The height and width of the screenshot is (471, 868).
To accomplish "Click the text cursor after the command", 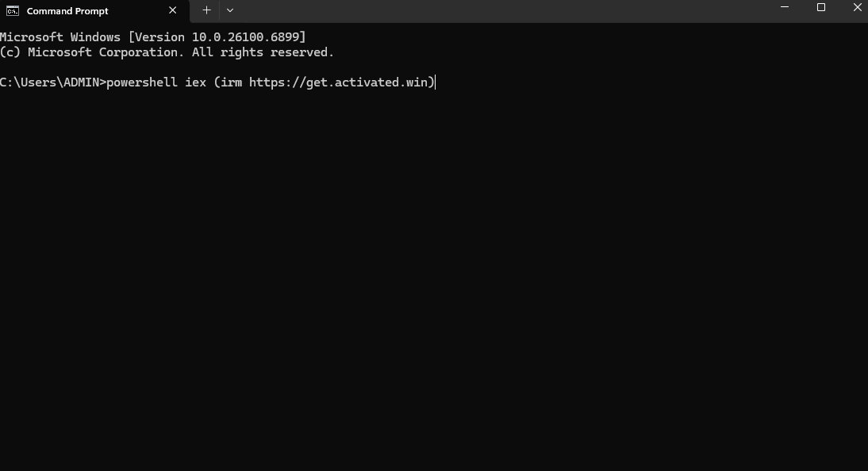I will click(x=436, y=82).
